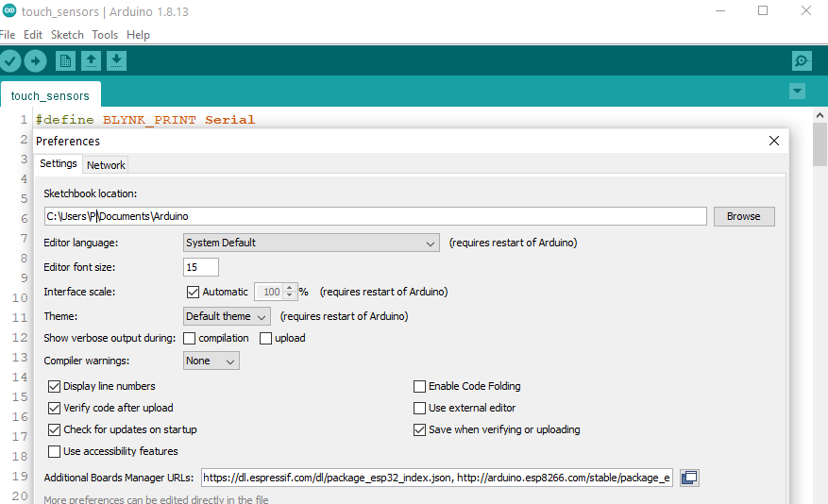Enable verbose output during compilation
The image size is (828, 504).
(189, 338)
